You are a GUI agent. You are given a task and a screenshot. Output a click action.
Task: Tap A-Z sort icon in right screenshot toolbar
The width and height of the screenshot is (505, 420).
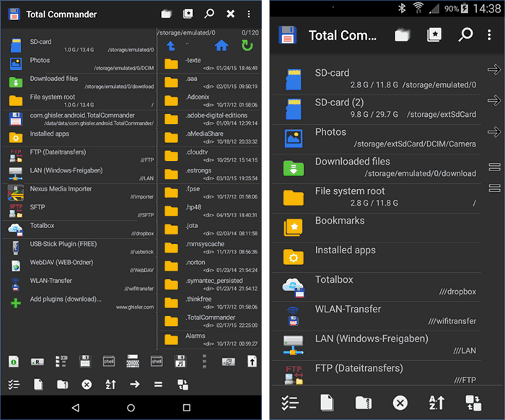(x=436, y=403)
